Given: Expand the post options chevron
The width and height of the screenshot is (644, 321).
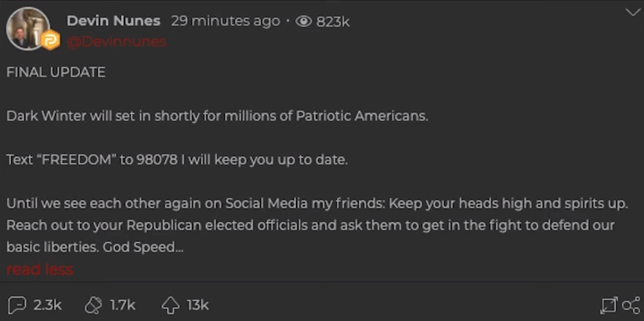Looking at the screenshot, I should point(632,12).
